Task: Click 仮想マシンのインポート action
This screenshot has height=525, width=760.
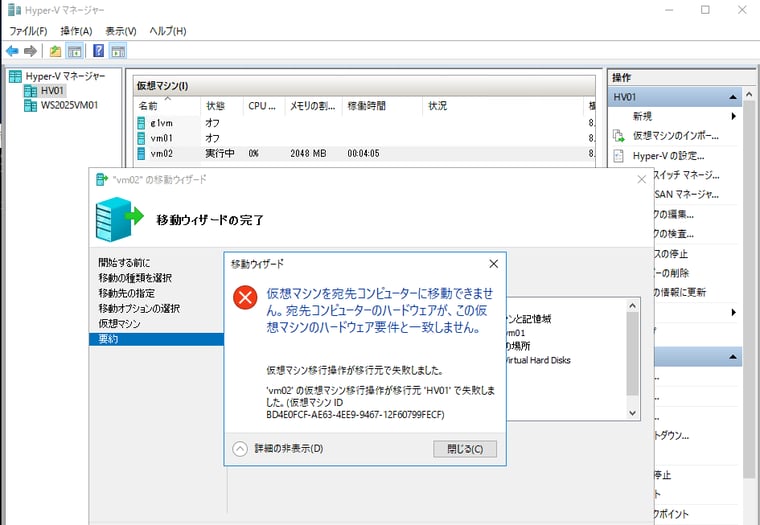Action: (675, 136)
